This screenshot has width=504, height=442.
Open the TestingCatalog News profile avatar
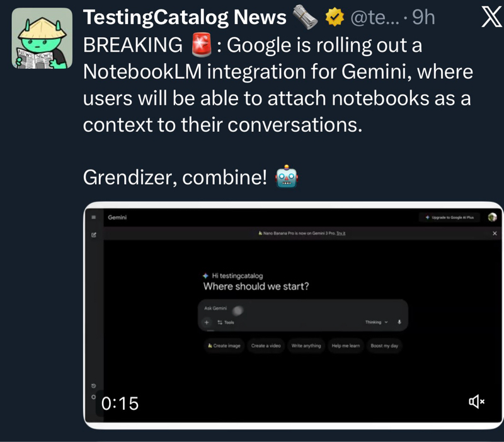[42, 38]
